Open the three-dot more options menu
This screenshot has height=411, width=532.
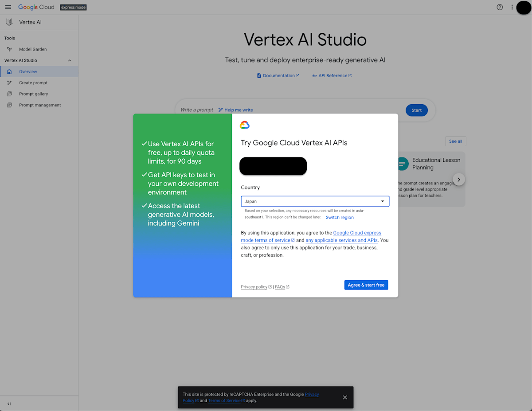click(x=512, y=7)
